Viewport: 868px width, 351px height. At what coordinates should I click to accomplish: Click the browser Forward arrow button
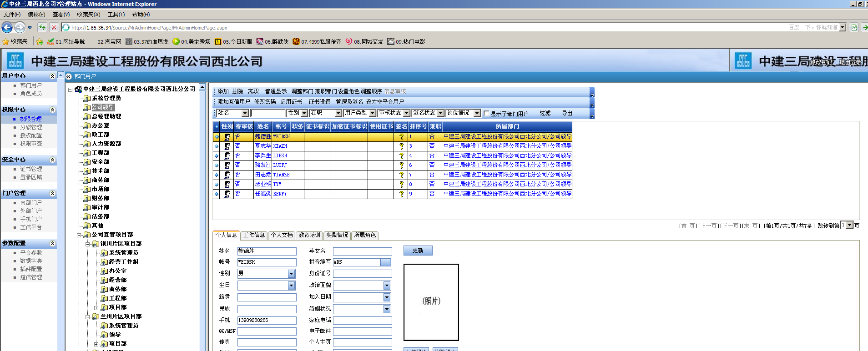click(20, 27)
